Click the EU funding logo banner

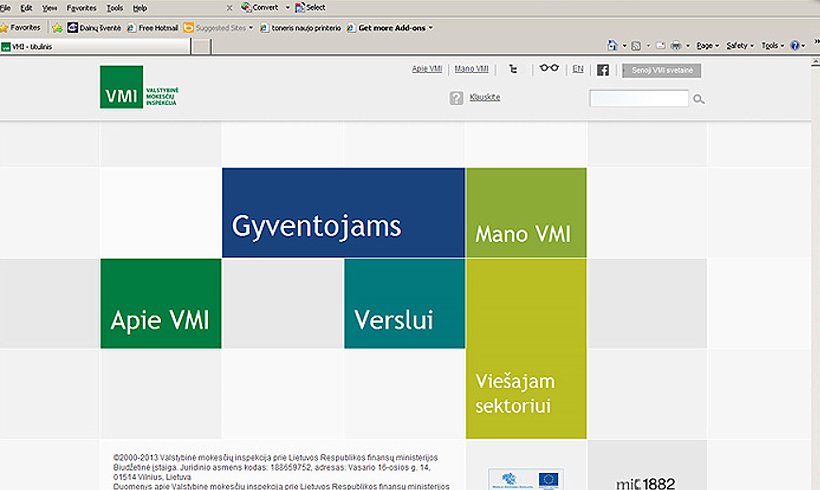[526, 478]
